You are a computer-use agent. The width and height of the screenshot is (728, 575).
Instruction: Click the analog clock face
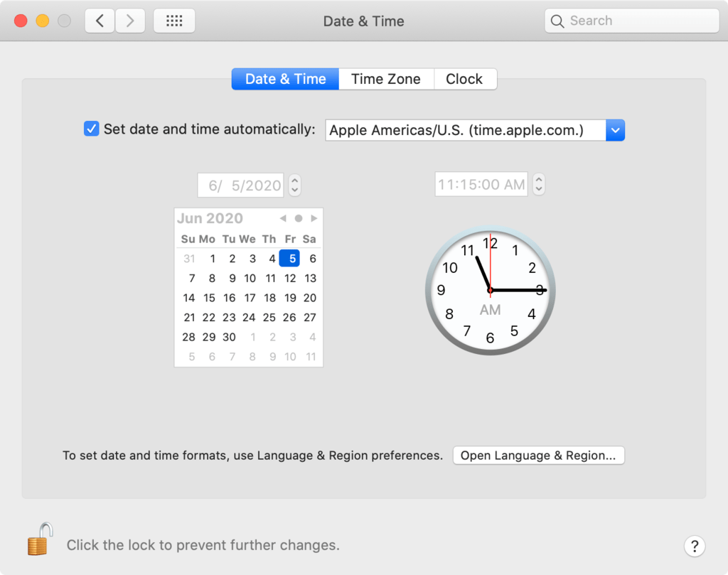pos(490,290)
